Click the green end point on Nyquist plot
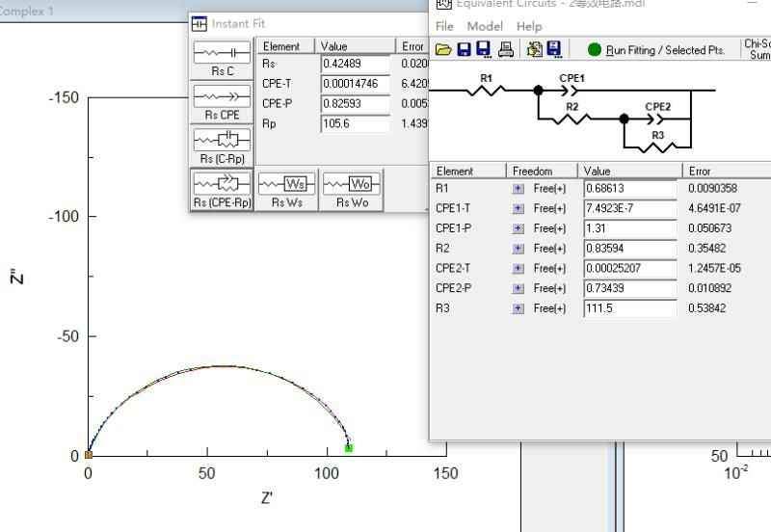The height and width of the screenshot is (532, 771). [x=348, y=447]
